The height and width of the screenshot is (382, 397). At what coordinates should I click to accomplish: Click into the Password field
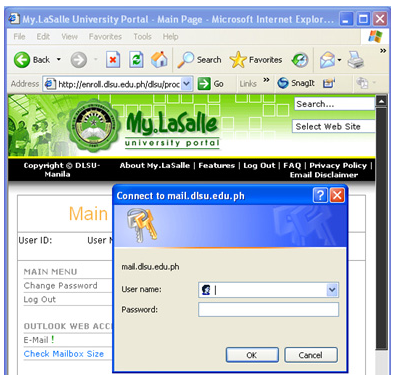pyautogui.click(x=269, y=310)
